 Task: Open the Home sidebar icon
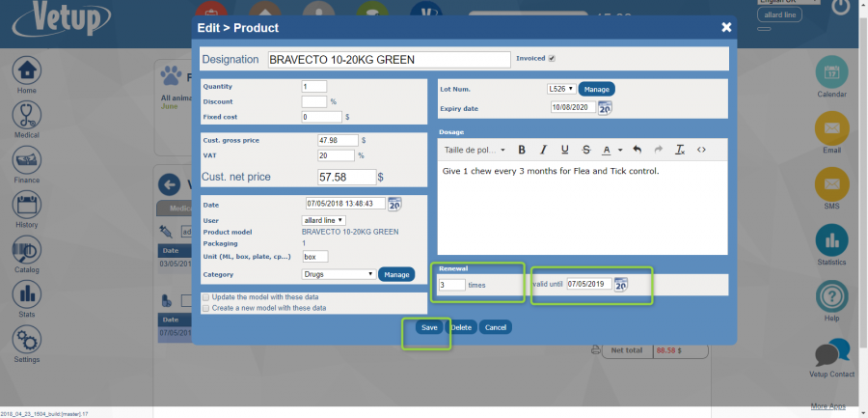pyautogui.click(x=27, y=70)
